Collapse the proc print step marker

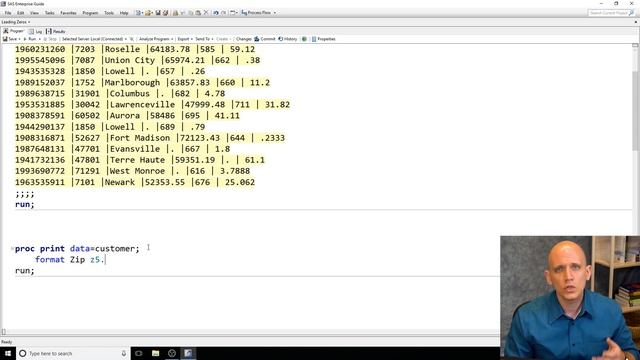pyautogui.click(x=12, y=248)
